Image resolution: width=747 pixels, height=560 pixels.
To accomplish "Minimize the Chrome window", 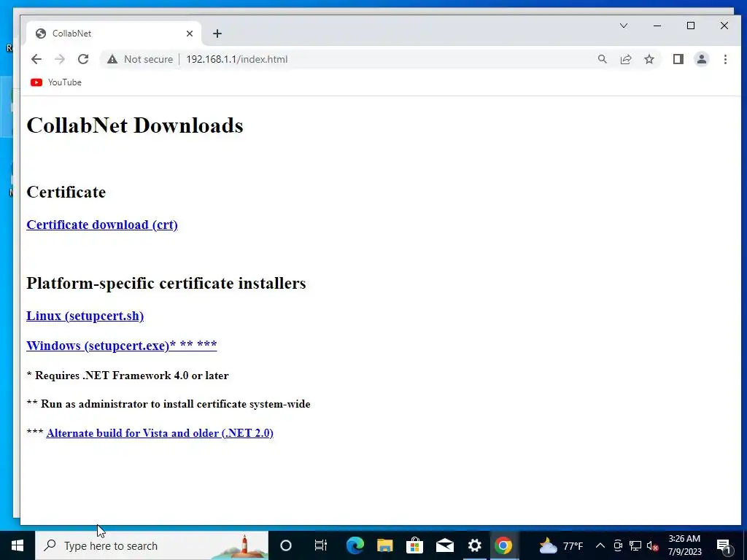I will point(657,26).
